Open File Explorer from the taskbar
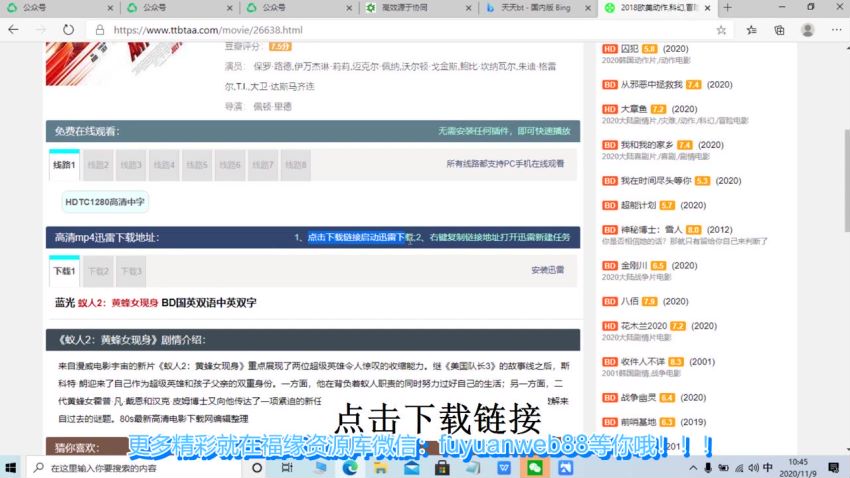The height and width of the screenshot is (478, 850). [381, 468]
